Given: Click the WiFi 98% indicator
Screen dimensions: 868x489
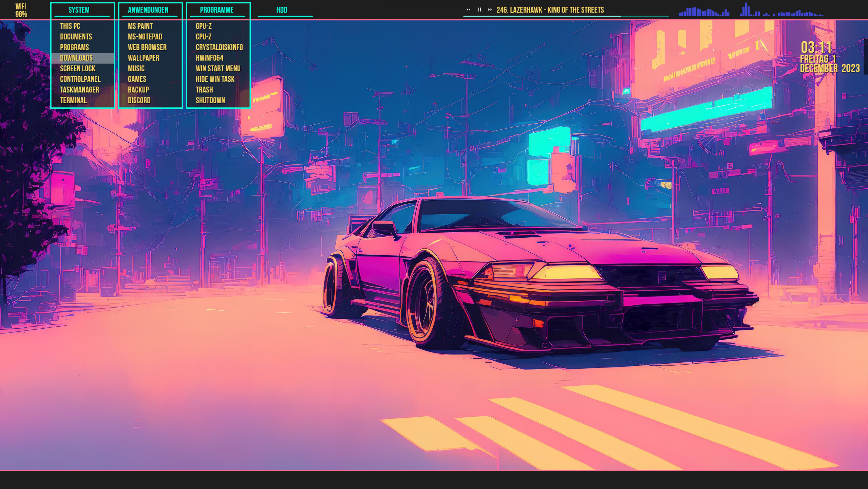Looking at the screenshot, I should click(21, 11).
